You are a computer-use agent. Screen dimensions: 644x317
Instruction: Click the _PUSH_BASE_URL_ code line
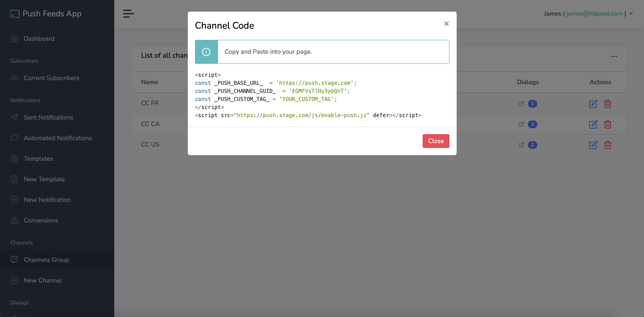click(x=275, y=83)
